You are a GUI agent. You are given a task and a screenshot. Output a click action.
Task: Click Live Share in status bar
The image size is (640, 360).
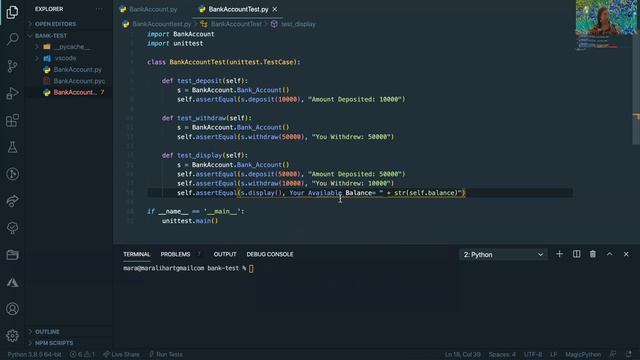[121, 354]
